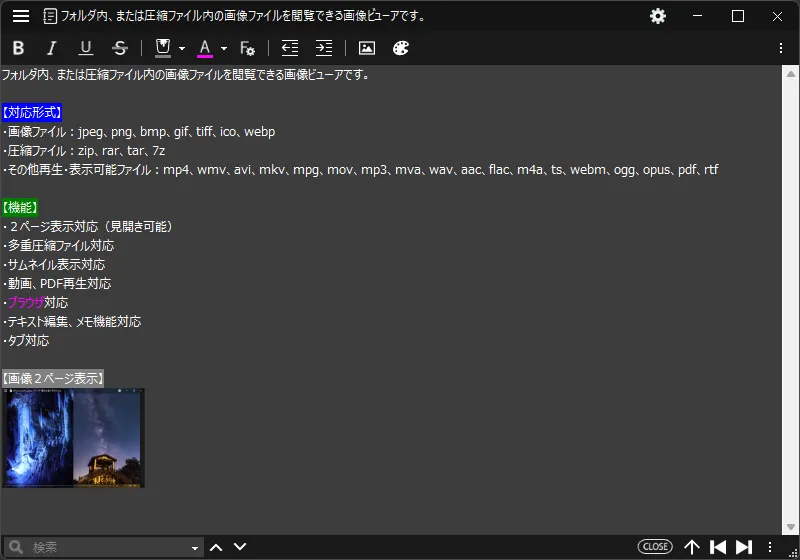
Task: Open the color palette theme icon
Action: (x=401, y=48)
